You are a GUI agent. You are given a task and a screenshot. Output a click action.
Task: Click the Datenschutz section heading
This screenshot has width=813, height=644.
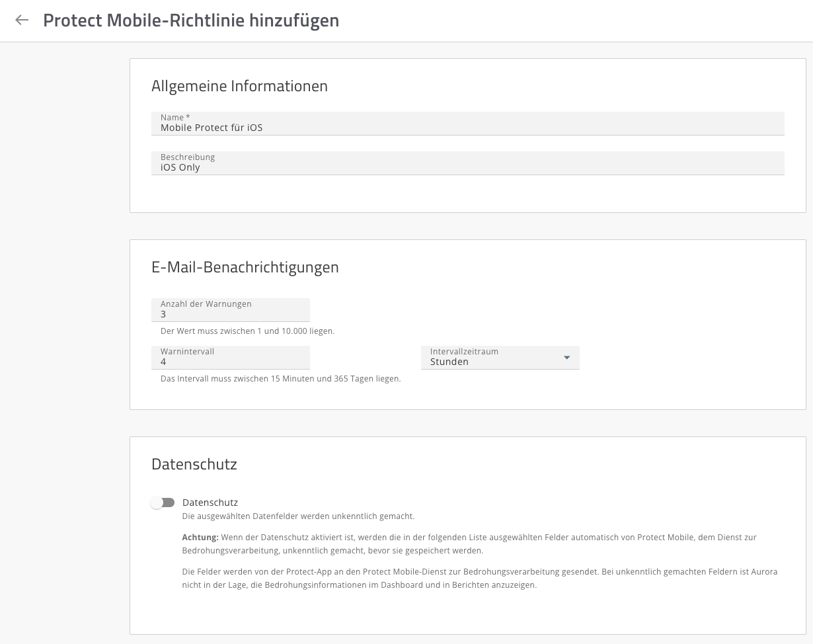tap(194, 464)
